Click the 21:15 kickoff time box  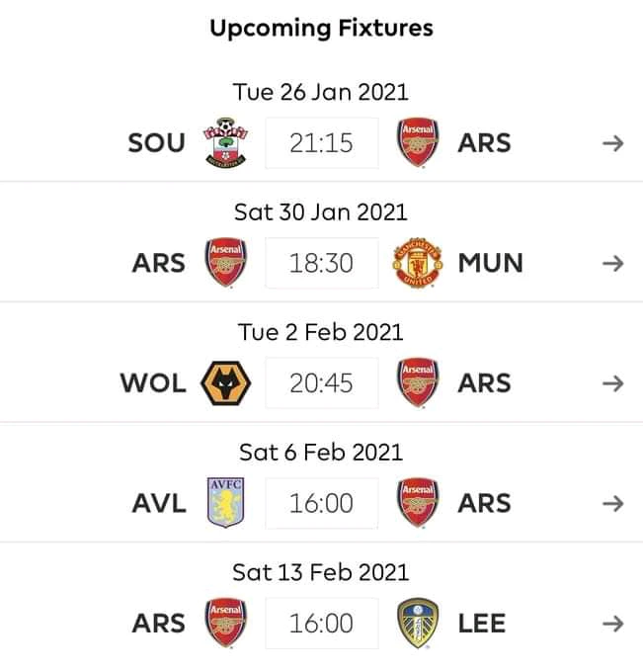point(321,143)
